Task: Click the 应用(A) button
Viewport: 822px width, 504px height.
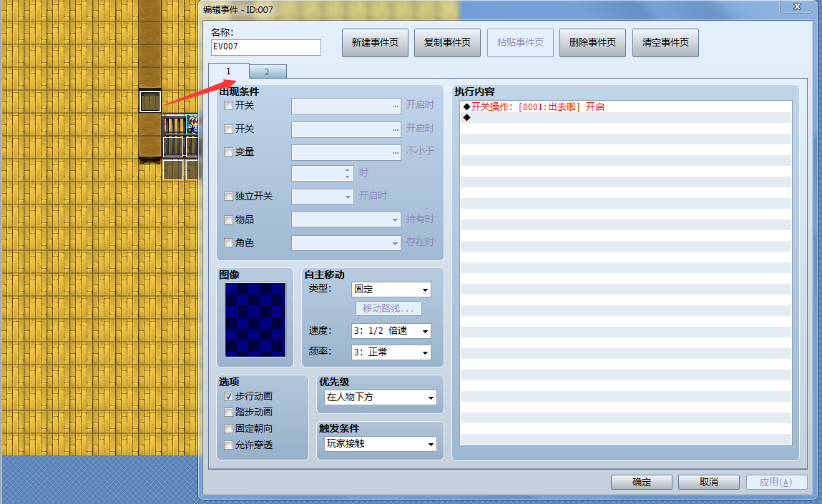Action: pos(776,482)
